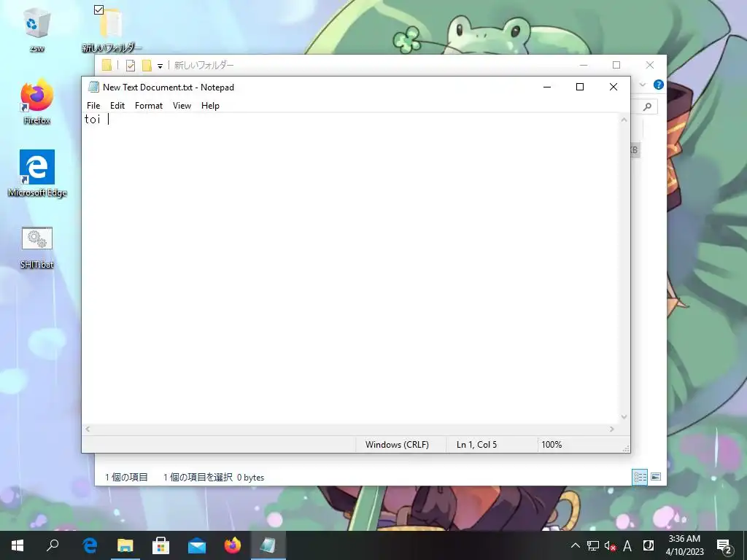Maximize the Notepad window
The height and width of the screenshot is (560, 747).
(x=580, y=87)
